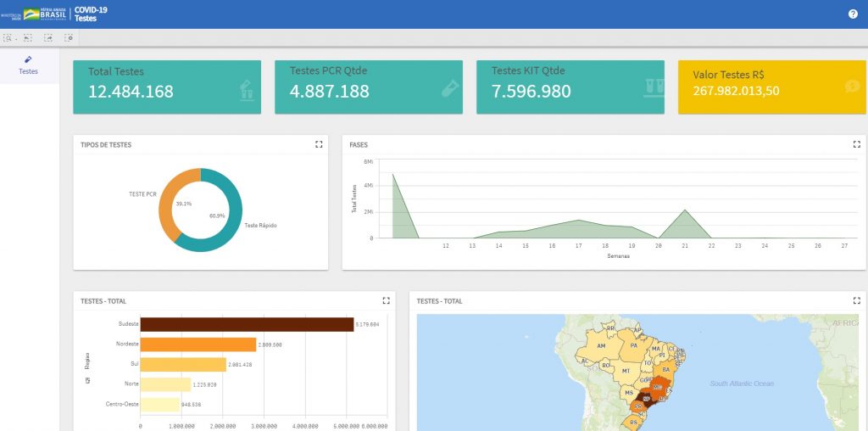868x431 pixels.
Task: Step forward in selections
Action: tap(48, 38)
